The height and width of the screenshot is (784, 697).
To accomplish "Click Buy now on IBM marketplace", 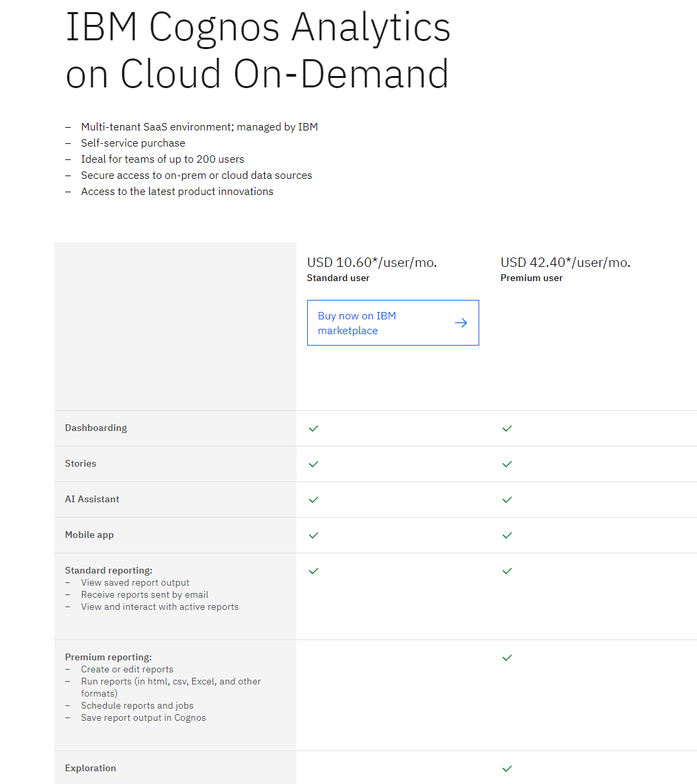I will click(357, 323).
